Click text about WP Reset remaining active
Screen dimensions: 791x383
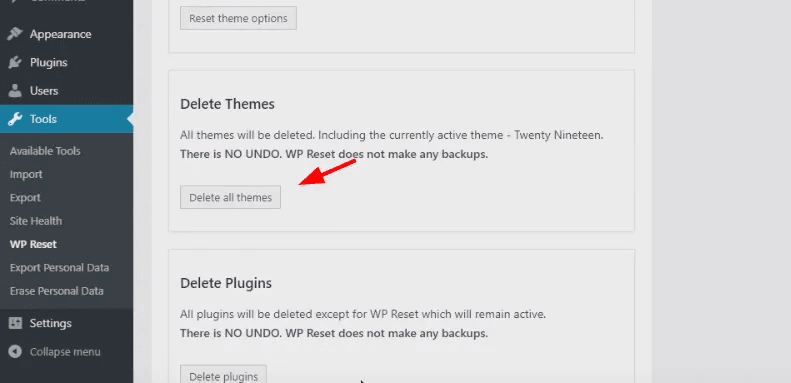(x=363, y=314)
